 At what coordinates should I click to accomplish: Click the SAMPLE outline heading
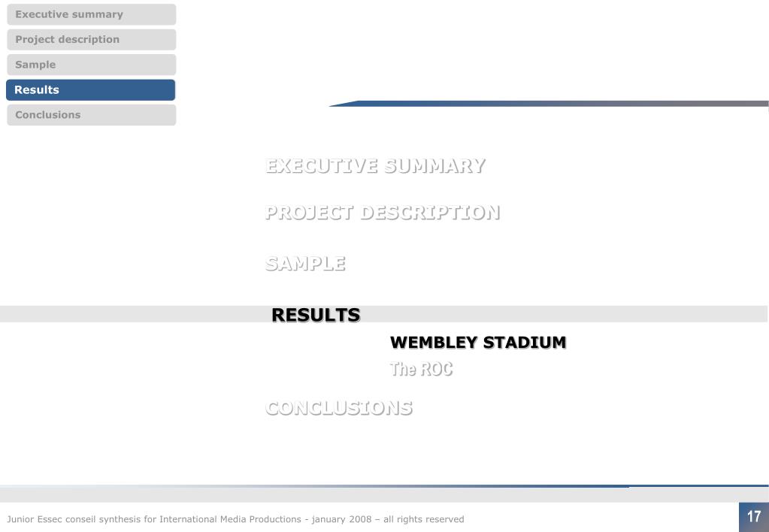[x=305, y=264]
